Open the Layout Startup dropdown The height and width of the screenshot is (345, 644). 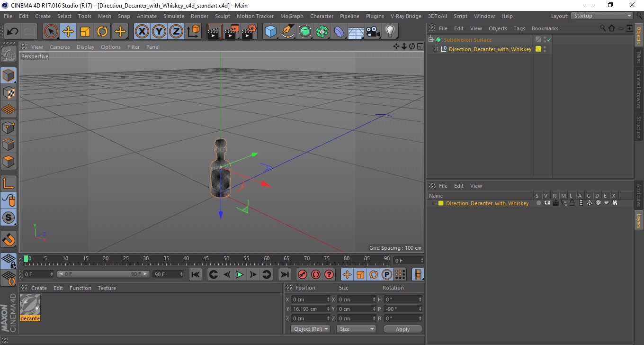[x=602, y=16]
